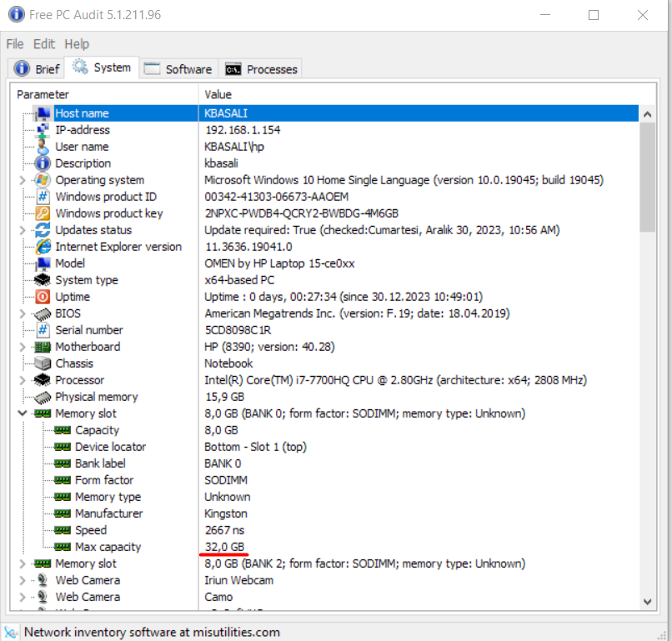Collapse the Memory slot tree node
This screenshot has height=641, width=672.
(x=23, y=413)
